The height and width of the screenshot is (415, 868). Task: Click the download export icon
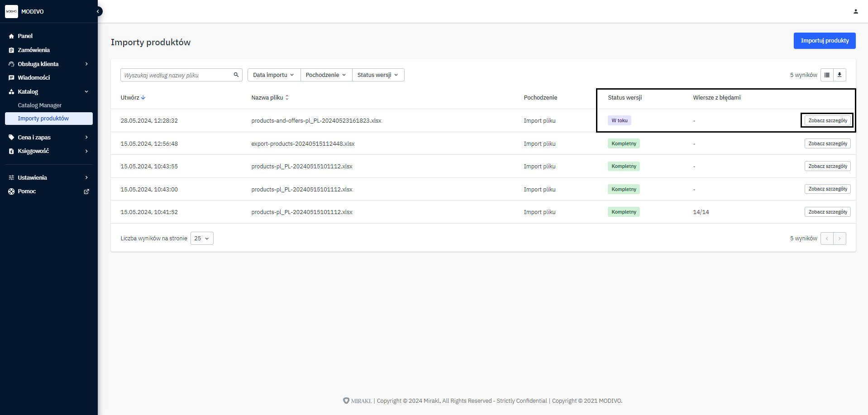tap(839, 75)
